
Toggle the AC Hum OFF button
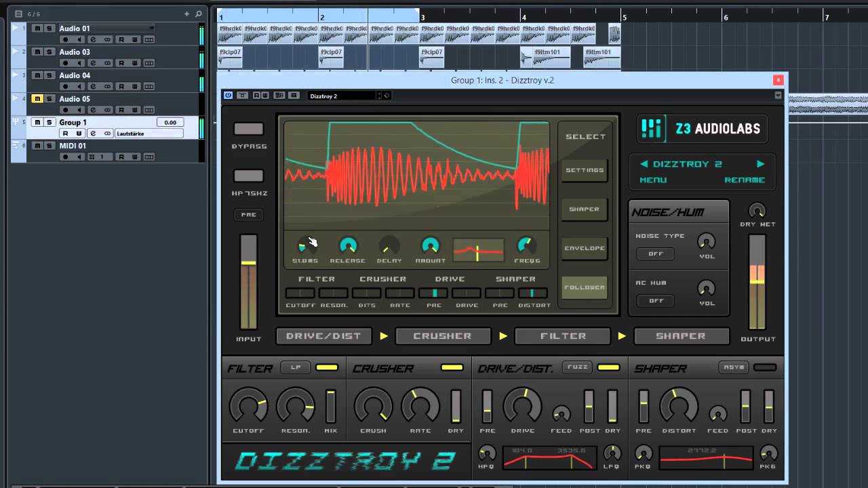coord(656,300)
